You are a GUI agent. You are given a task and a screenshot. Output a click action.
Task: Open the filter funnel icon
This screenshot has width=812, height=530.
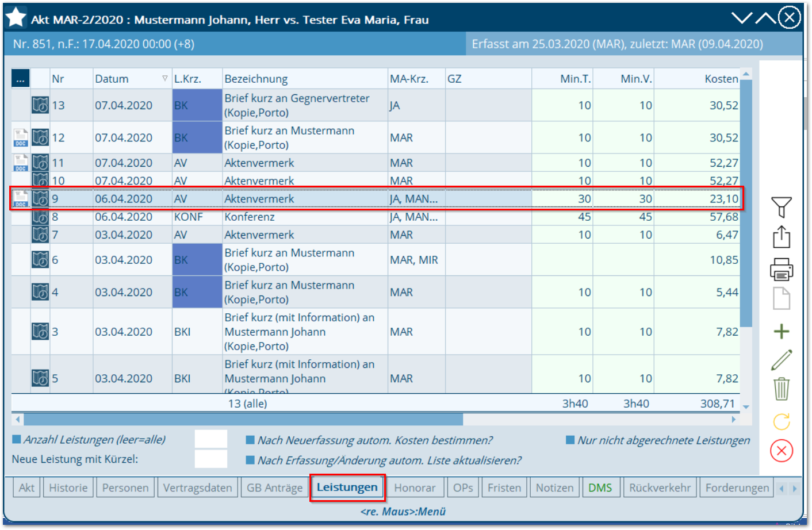[x=781, y=207]
